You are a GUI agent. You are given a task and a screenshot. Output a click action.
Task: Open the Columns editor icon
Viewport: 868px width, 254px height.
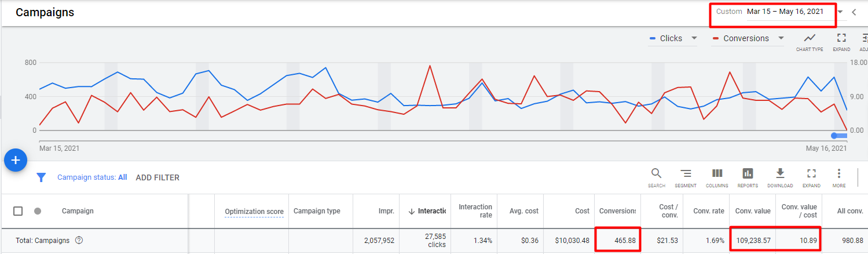coord(717,177)
